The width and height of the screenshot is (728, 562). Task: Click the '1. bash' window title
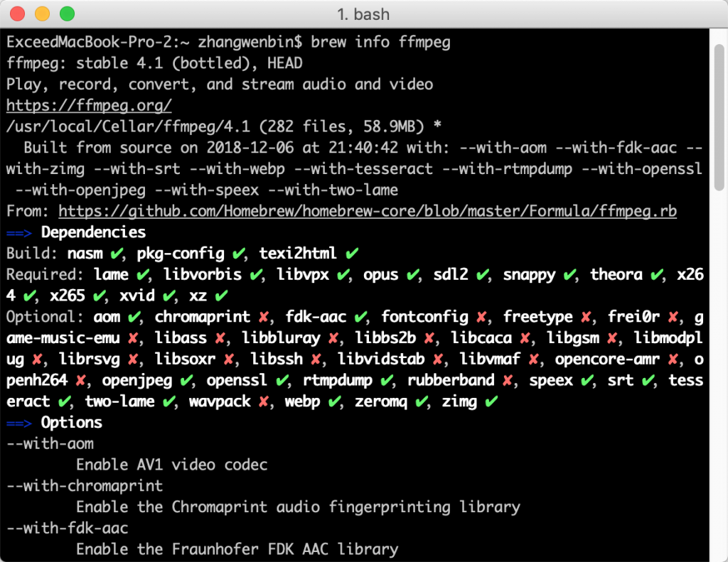coord(363,14)
